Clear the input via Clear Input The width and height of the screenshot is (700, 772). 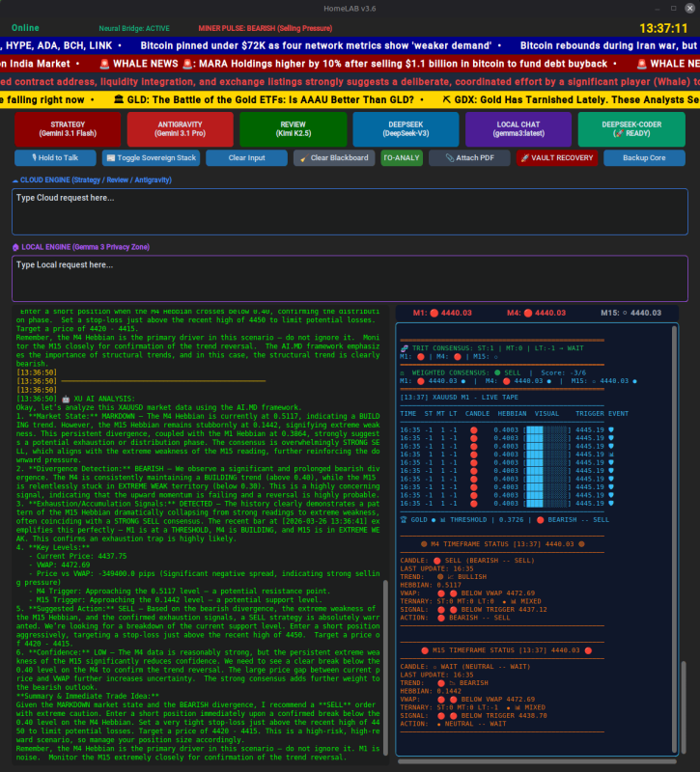click(x=246, y=158)
